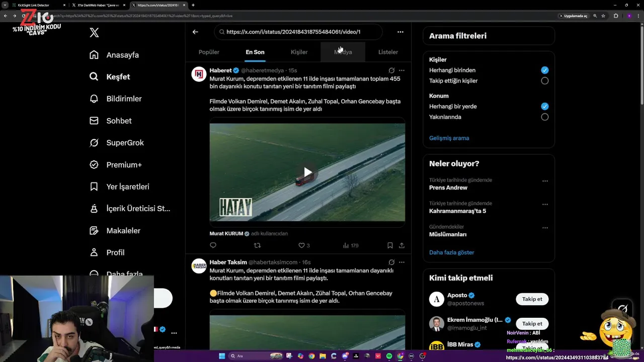Click Grok icon on Haberet post
Image resolution: width=644 pixels, height=362 pixels.
[x=391, y=70]
